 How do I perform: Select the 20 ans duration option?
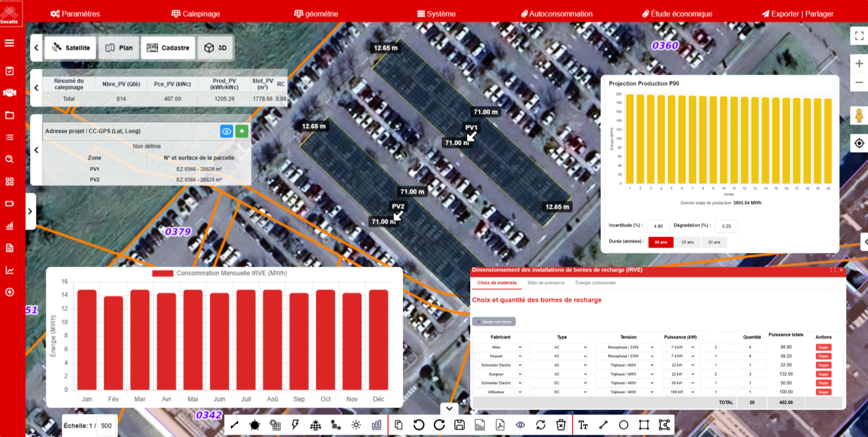pos(661,242)
